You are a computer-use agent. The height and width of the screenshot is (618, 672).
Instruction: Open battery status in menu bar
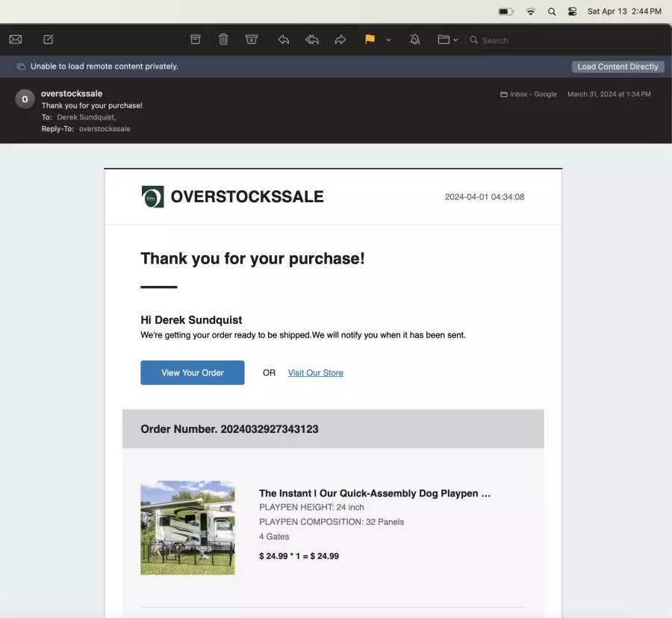click(x=505, y=11)
